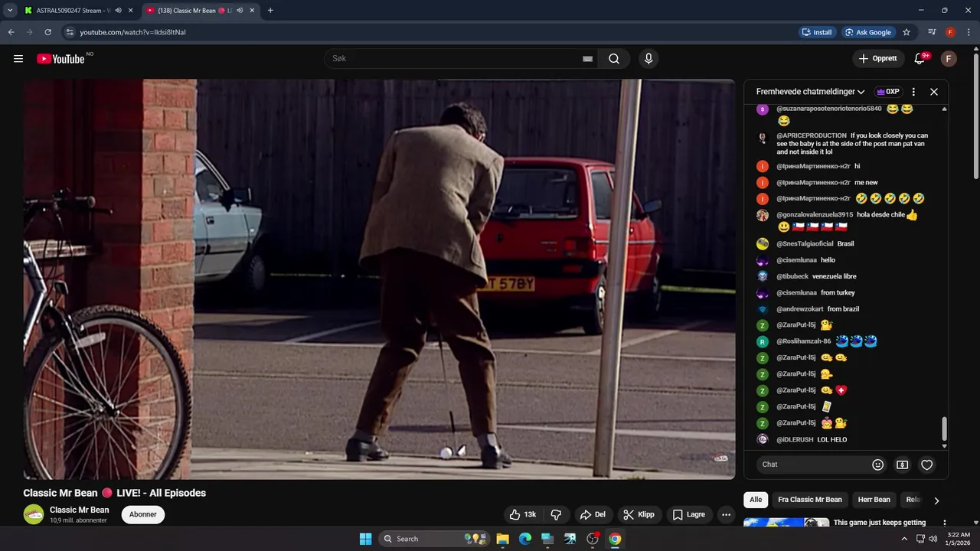This screenshot has width=980, height=551.
Task: Open the Chrome profile button
Action: point(950,32)
